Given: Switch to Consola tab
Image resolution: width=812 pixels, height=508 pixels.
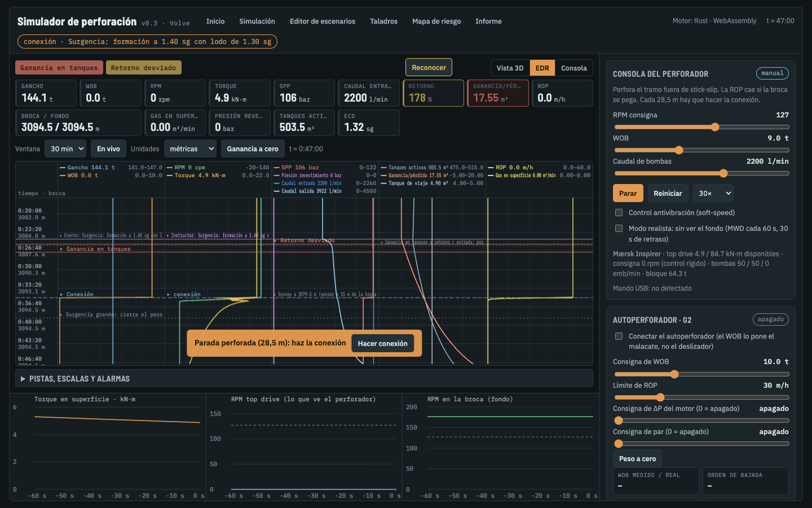Looking at the screenshot, I should click(x=574, y=68).
